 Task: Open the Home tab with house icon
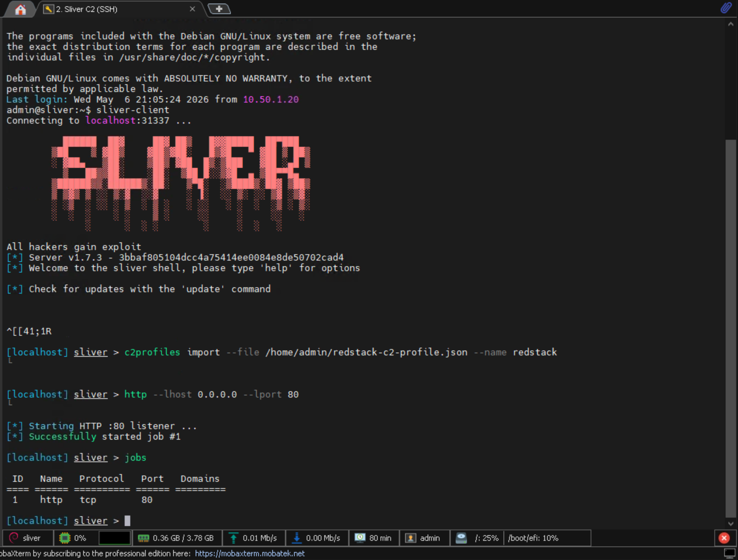pos(20,9)
